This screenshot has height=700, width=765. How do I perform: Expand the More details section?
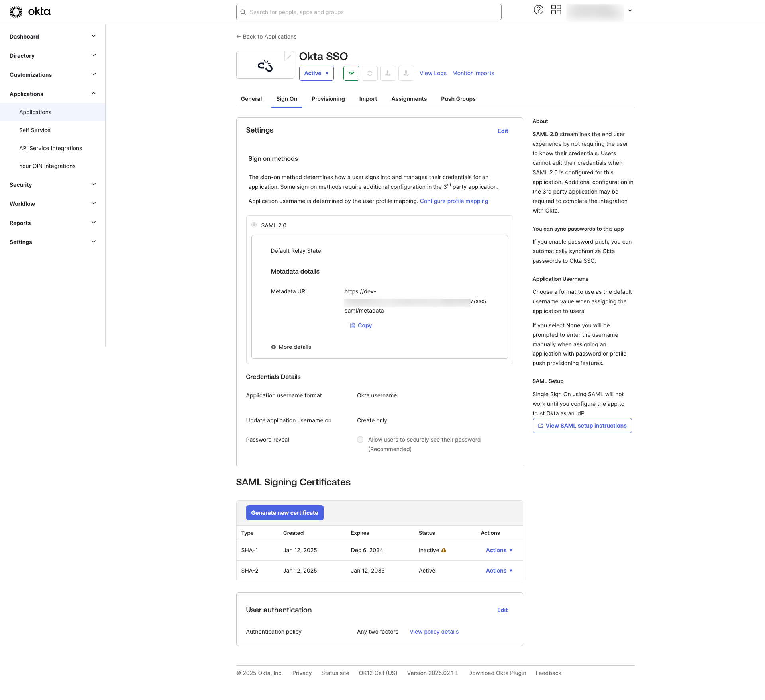[291, 347]
